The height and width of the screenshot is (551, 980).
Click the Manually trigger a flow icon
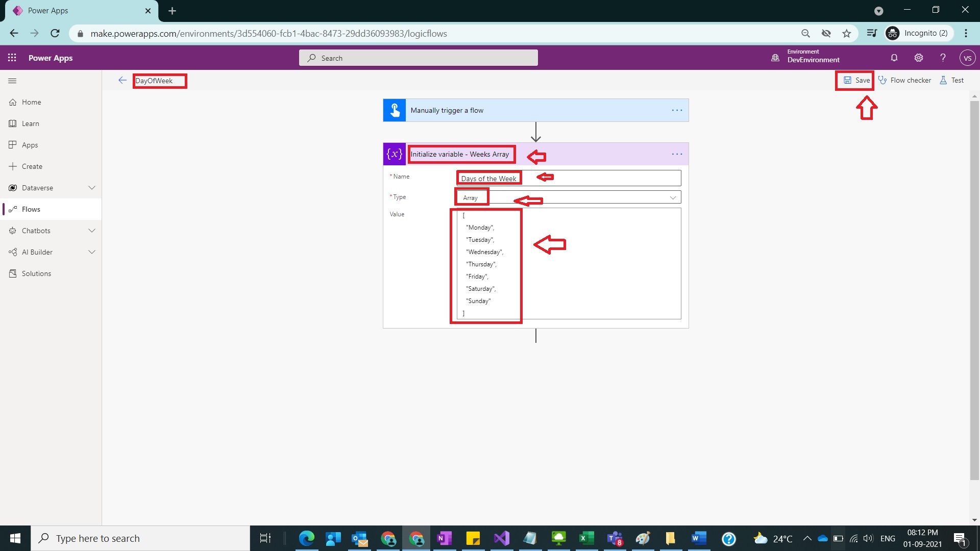point(394,110)
